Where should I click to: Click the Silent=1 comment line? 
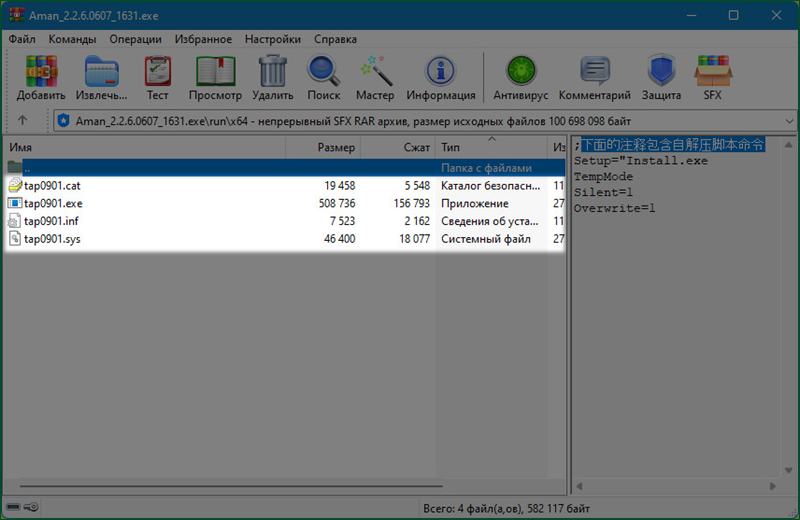tap(603, 192)
